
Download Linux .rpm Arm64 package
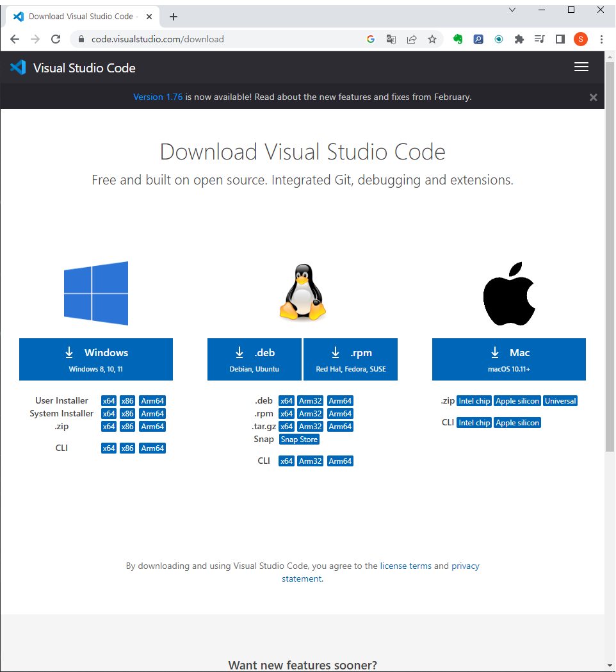coord(340,414)
